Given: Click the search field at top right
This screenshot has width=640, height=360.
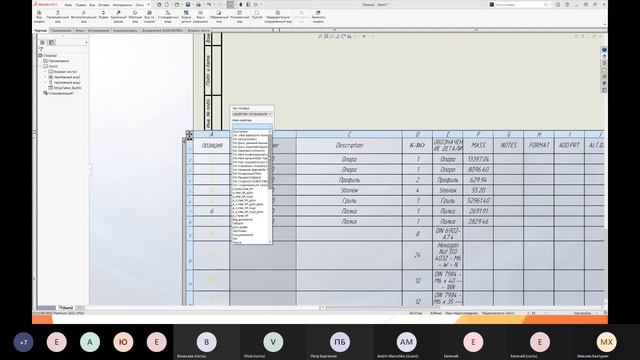Looking at the screenshot, I should pyautogui.click(x=519, y=4).
